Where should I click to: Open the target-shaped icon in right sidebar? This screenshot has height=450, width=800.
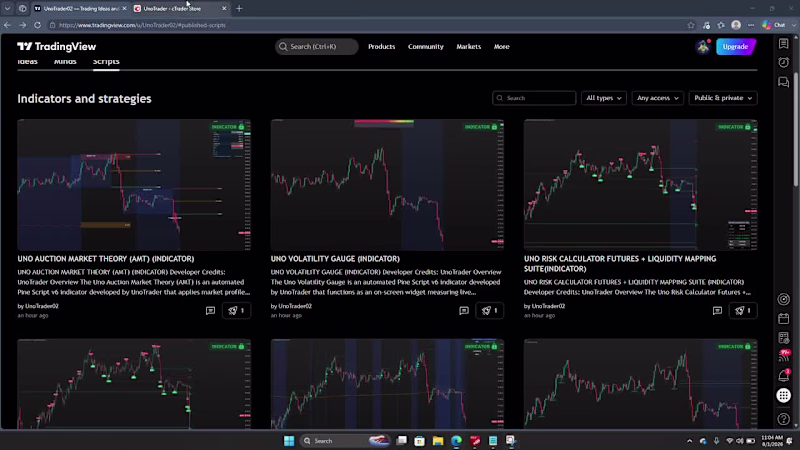click(784, 299)
